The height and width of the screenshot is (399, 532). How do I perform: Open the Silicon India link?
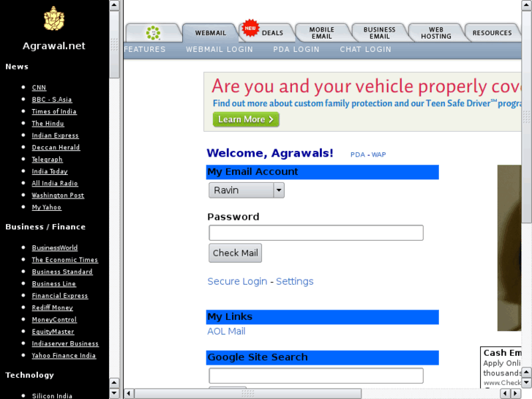point(52,396)
